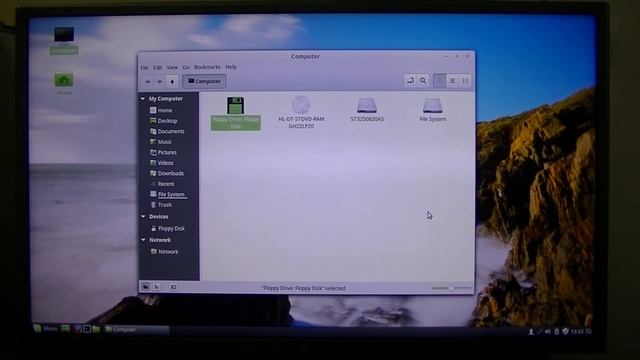Viewport: 640px width, 360px height.
Task: Collapse the Network sidebar section
Action: [143, 240]
